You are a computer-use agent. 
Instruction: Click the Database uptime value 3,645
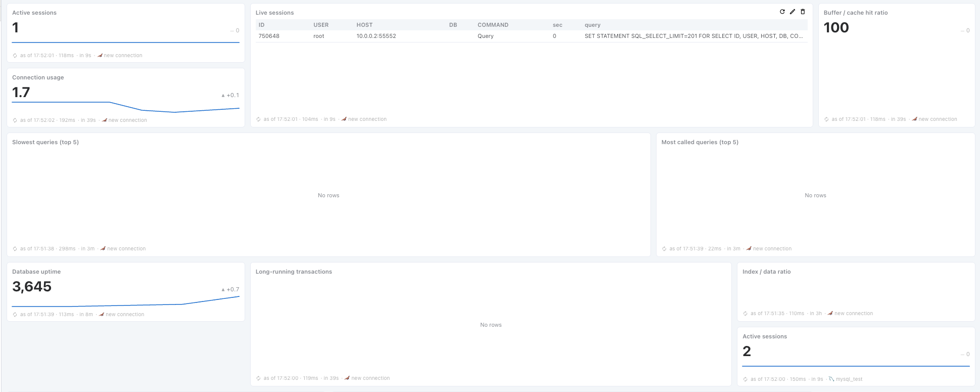pos(32,287)
